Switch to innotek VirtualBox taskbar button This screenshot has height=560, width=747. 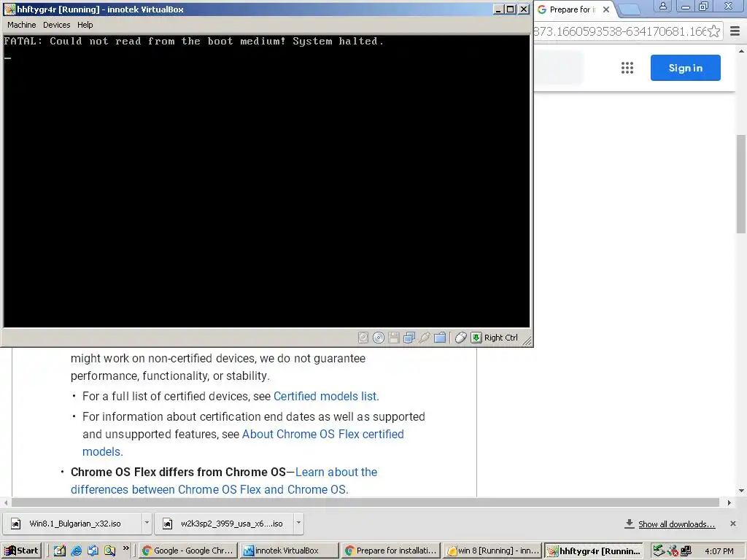[x=289, y=551]
